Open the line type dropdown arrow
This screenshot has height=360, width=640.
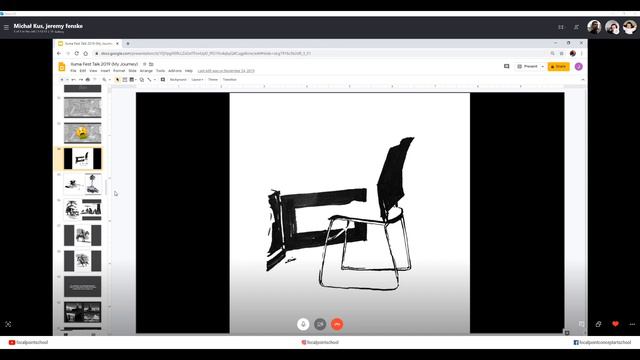(155, 80)
